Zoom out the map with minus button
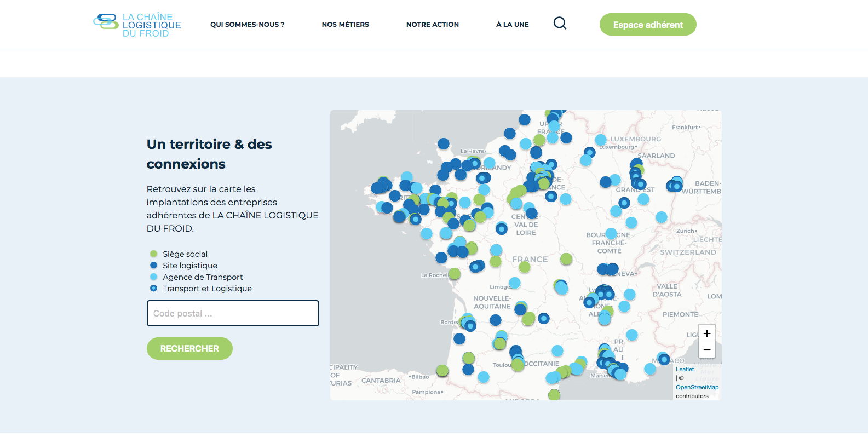 [707, 349]
